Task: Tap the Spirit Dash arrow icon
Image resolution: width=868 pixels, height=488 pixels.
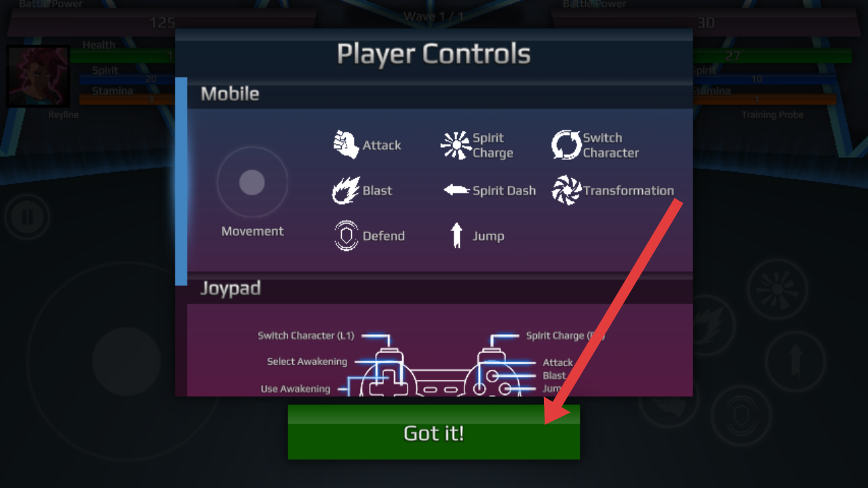Action: pyautogui.click(x=456, y=190)
